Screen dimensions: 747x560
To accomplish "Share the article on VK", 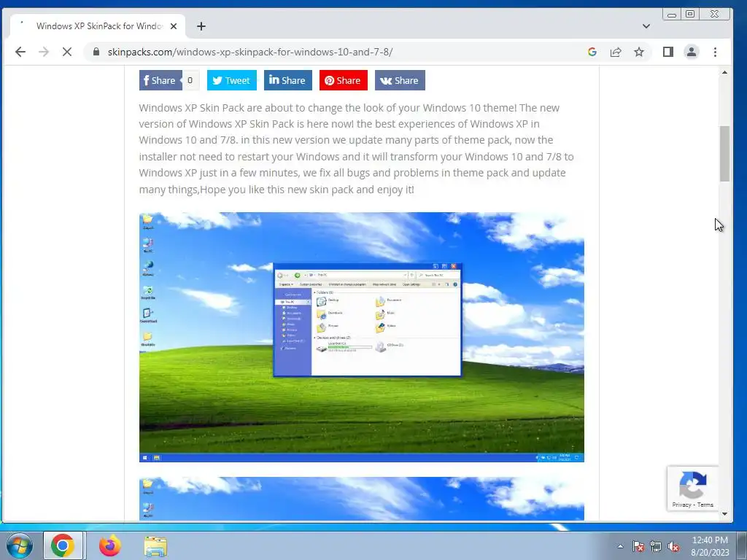I will pyautogui.click(x=400, y=80).
